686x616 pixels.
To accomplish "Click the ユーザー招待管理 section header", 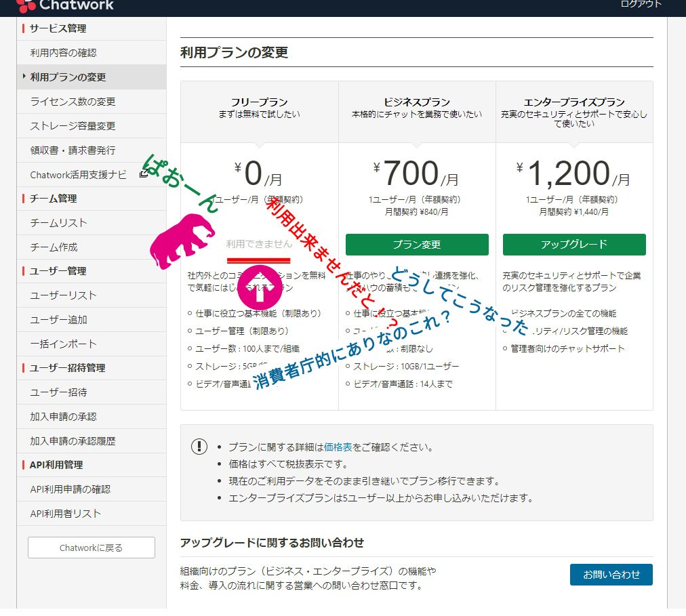I will [x=67, y=368].
